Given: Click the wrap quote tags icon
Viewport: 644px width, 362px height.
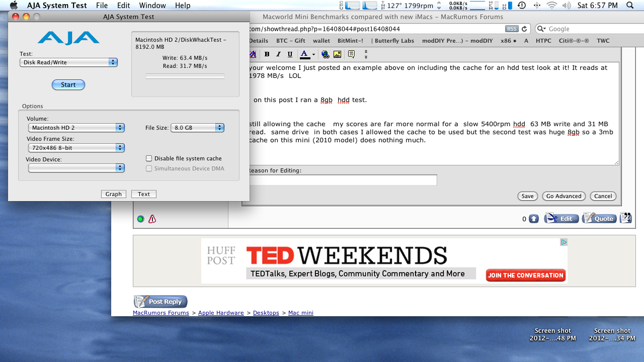Looking at the screenshot, I should pyautogui.click(x=351, y=54).
